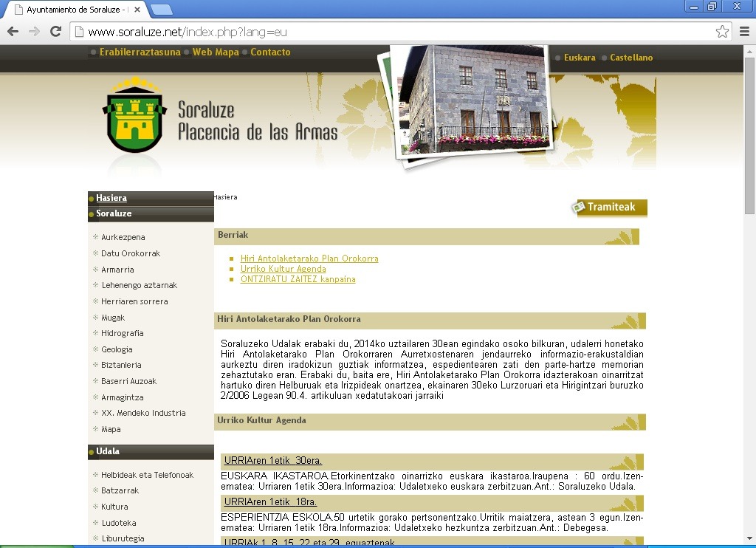Open Erabilerraztasuna accessibility link

pyautogui.click(x=140, y=52)
